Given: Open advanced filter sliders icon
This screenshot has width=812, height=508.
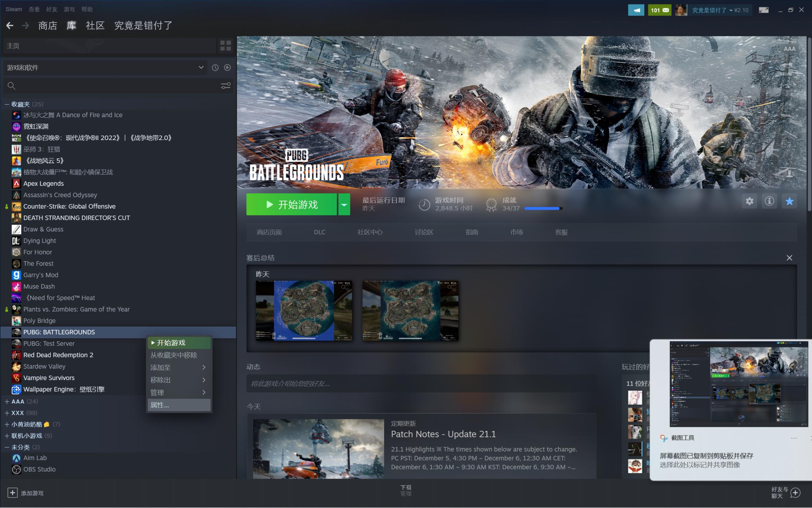Looking at the screenshot, I should tap(226, 86).
